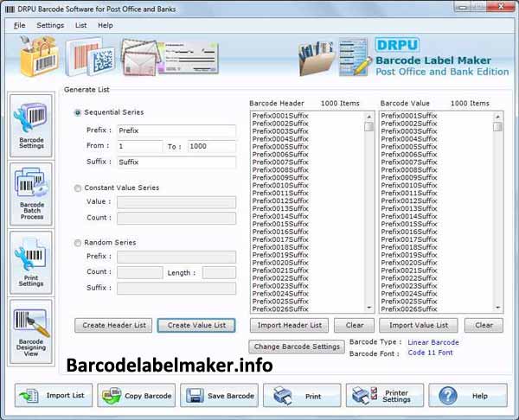
Task: Click Change Barcode Settings button
Action: 297,347
